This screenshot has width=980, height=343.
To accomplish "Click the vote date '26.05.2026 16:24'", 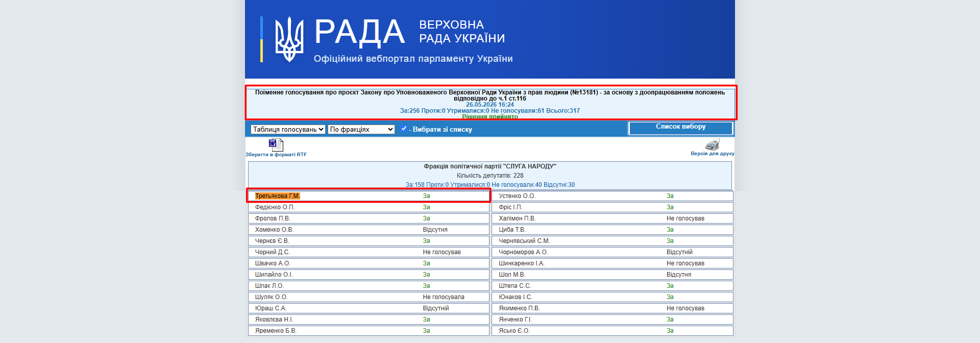I will click(x=490, y=105).
